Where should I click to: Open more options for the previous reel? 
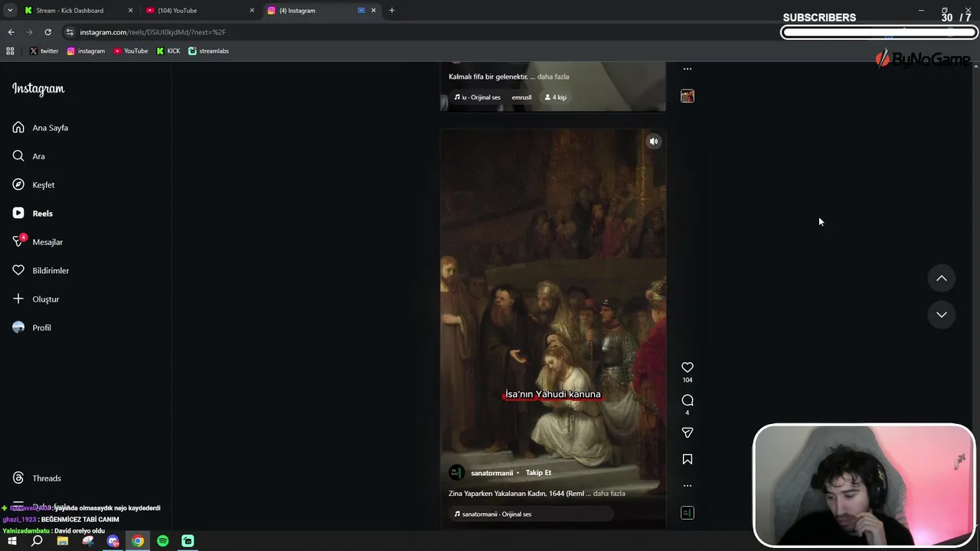click(688, 69)
